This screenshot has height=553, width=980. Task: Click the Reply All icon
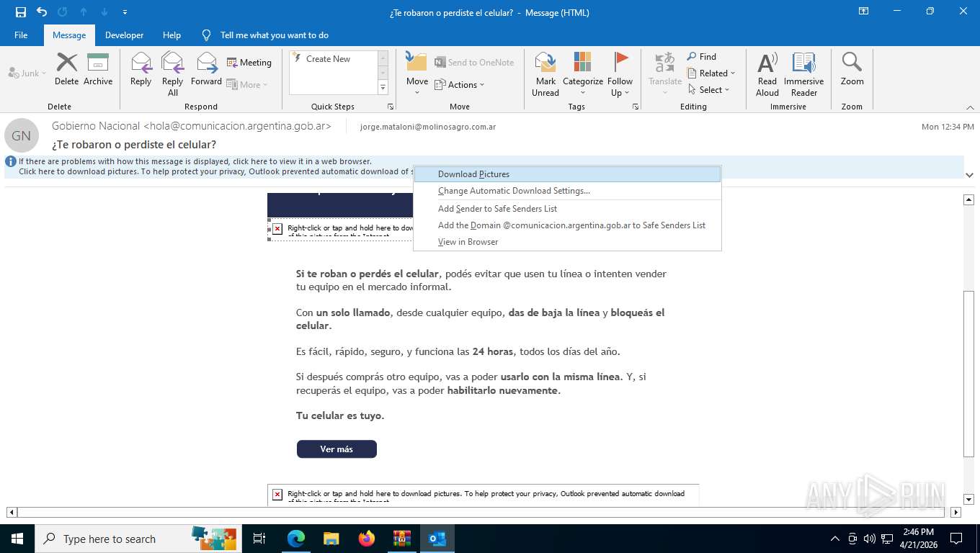click(172, 73)
